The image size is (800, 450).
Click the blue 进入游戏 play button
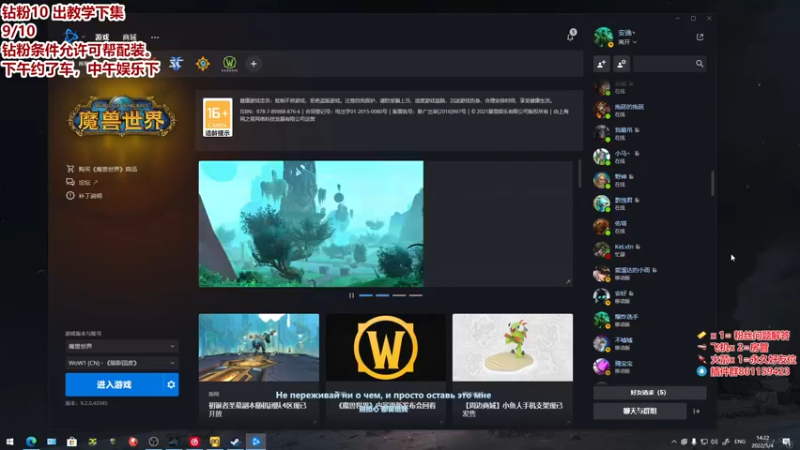(114, 385)
